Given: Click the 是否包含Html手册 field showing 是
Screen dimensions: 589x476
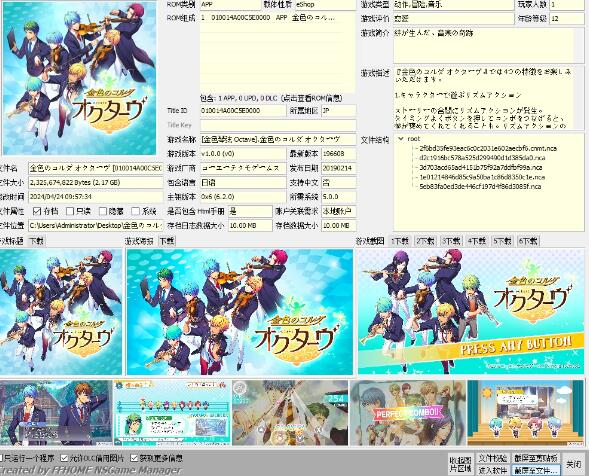Looking at the screenshot, I should coord(250,211).
